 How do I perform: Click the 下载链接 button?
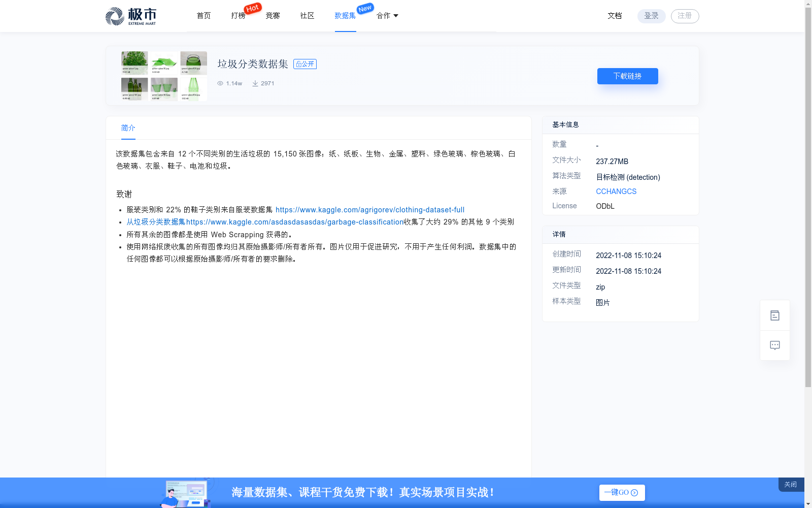point(627,76)
